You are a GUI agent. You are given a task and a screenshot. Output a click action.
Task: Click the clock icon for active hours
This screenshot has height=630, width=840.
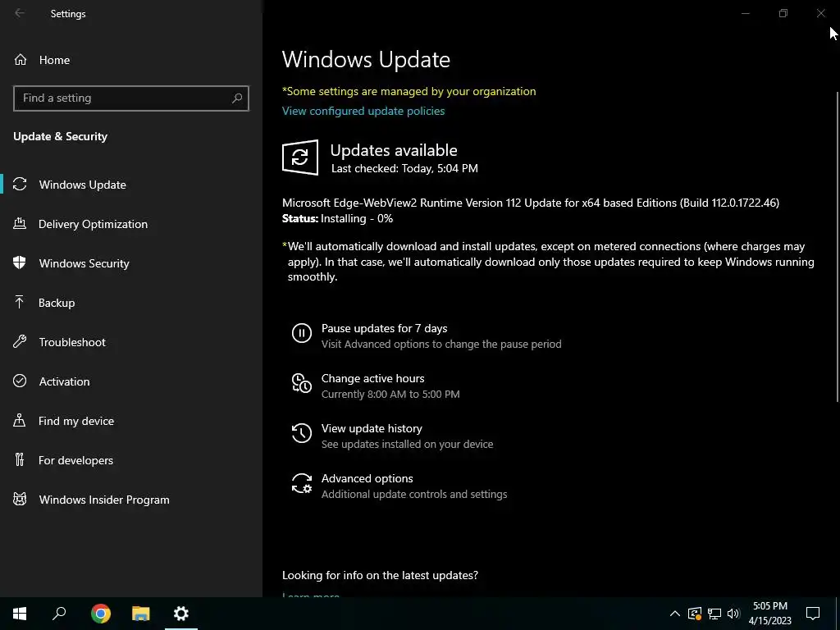coord(302,383)
